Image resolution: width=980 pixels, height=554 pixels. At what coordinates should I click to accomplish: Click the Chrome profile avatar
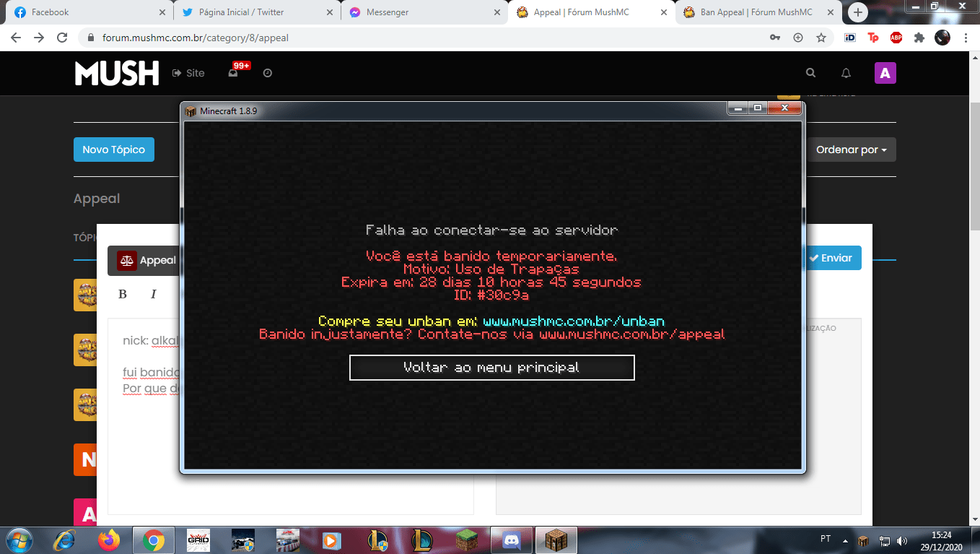coord(942,38)
